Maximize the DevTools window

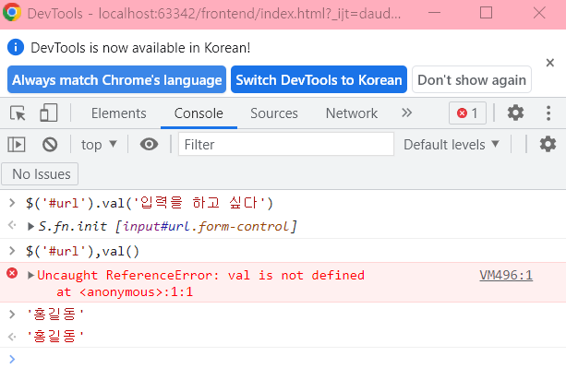(x=486, y=13)
